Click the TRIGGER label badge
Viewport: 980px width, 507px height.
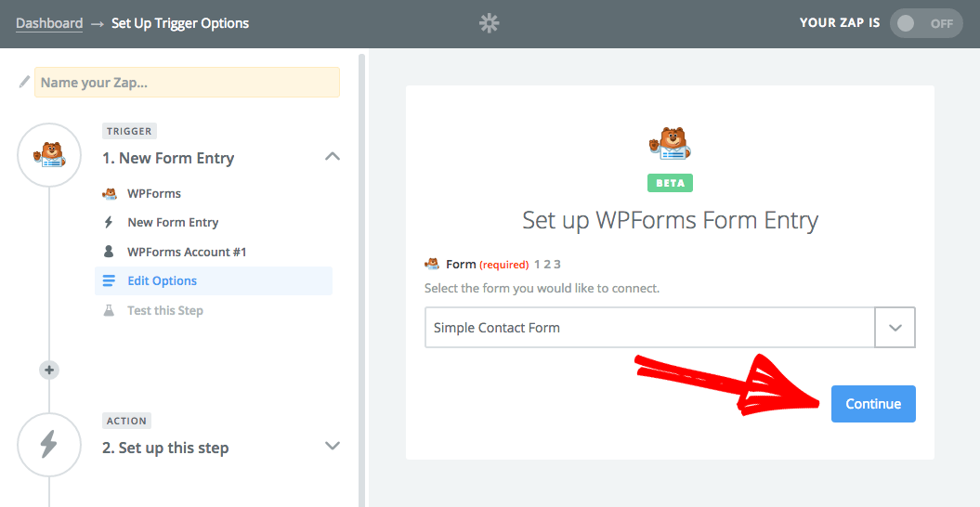(129, 131)
